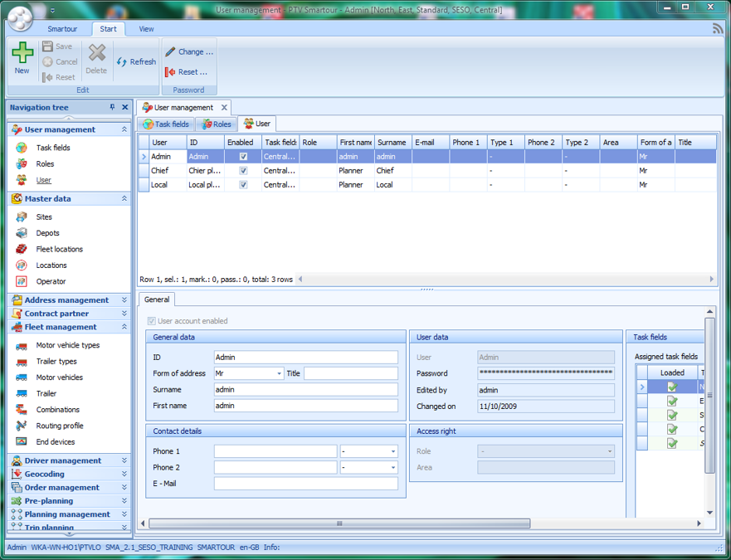Switch to the Task fields tab

pyautogui.click(x=166, y=124)
